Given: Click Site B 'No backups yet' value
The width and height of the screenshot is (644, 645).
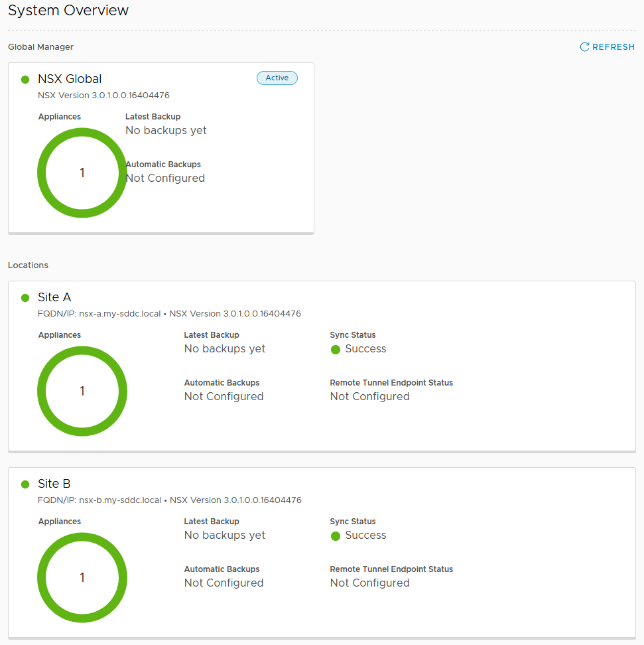Looking at the screenshot, I should coord(225,535).
